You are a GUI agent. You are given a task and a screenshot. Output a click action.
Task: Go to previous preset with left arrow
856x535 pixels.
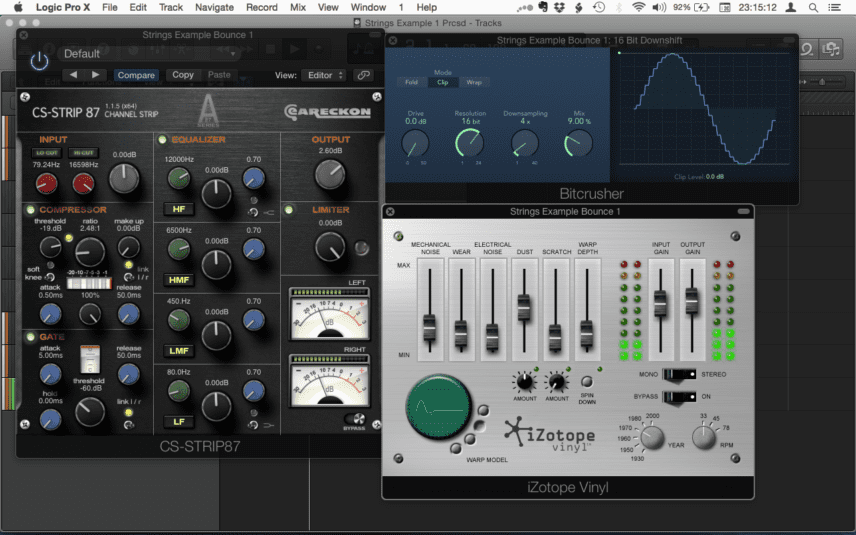click(73, 75)
